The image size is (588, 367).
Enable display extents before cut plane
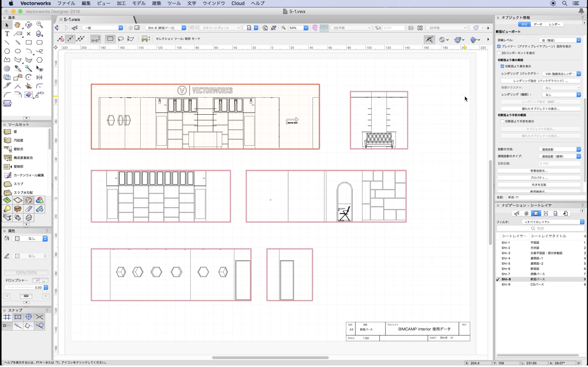pos(502,121)
